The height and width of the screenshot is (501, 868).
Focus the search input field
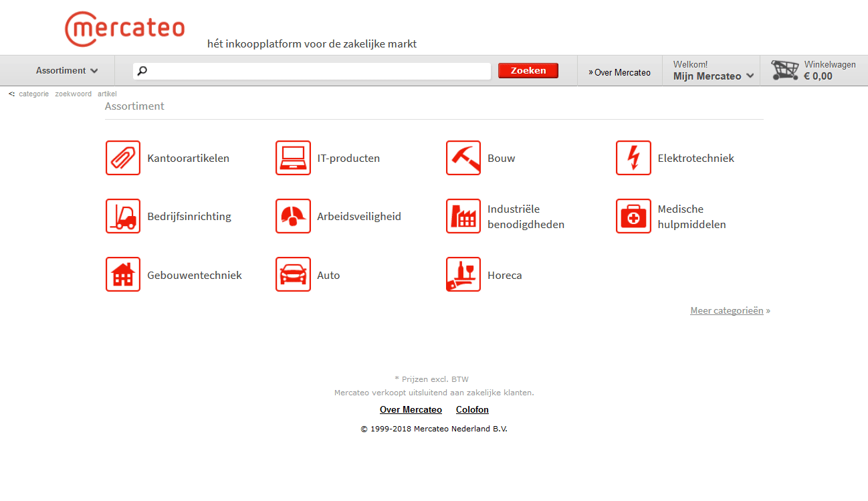[x=312, y=71]
